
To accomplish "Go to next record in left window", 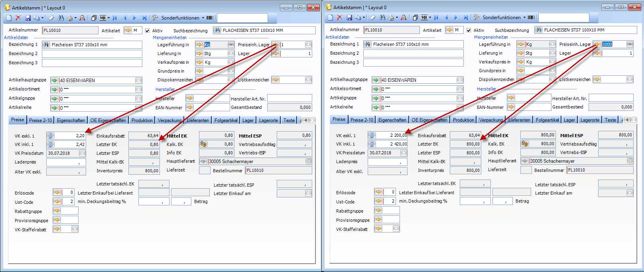I will (x=134, y=18).
